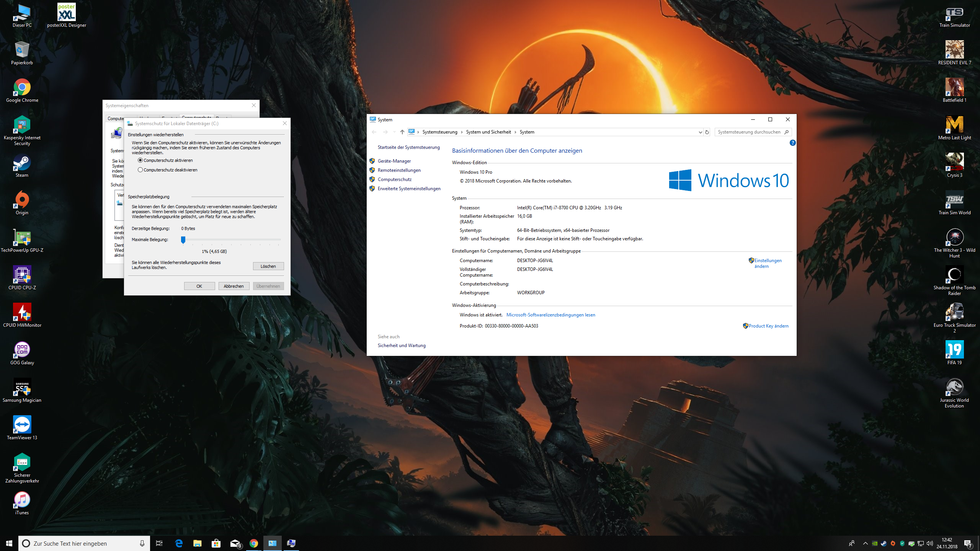Launch TeamViewer 13 desktop icon
This screenshot has width=980, height=551.
[x=22, y=428]
